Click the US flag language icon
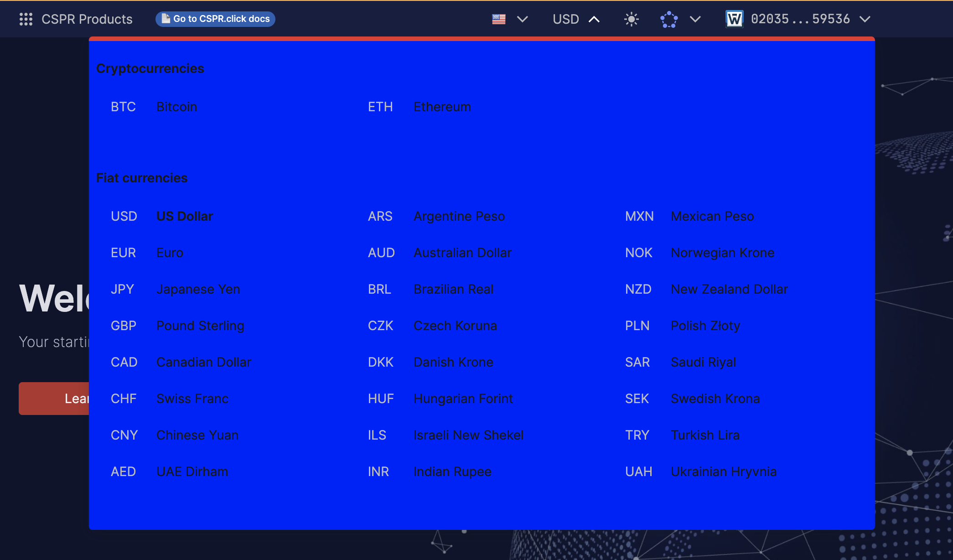 (499, 19)
